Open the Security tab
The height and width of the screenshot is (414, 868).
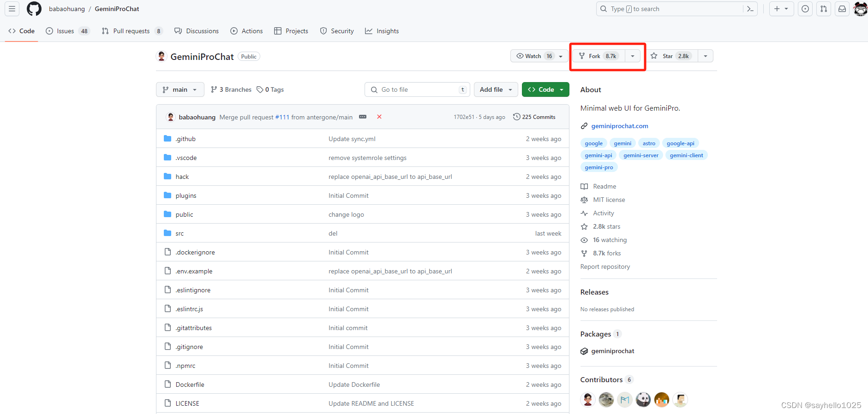point(337,31)
